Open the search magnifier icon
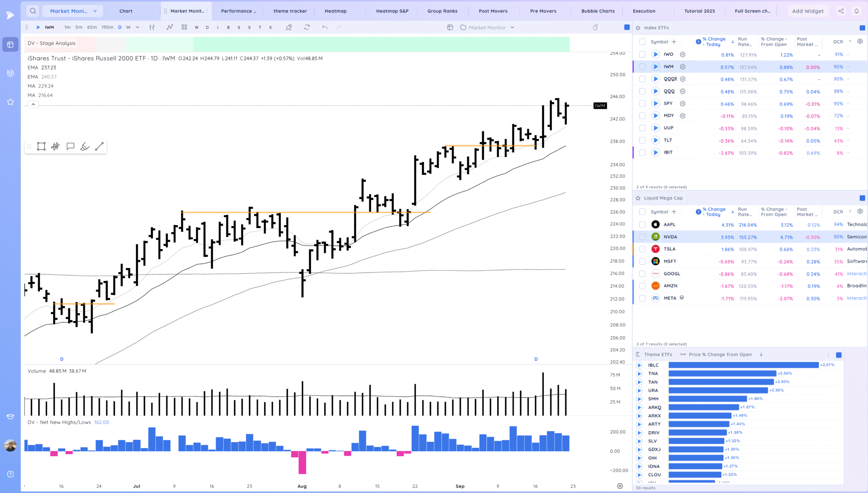This screenshot has height=493, width=868. [x=33, y=11]
